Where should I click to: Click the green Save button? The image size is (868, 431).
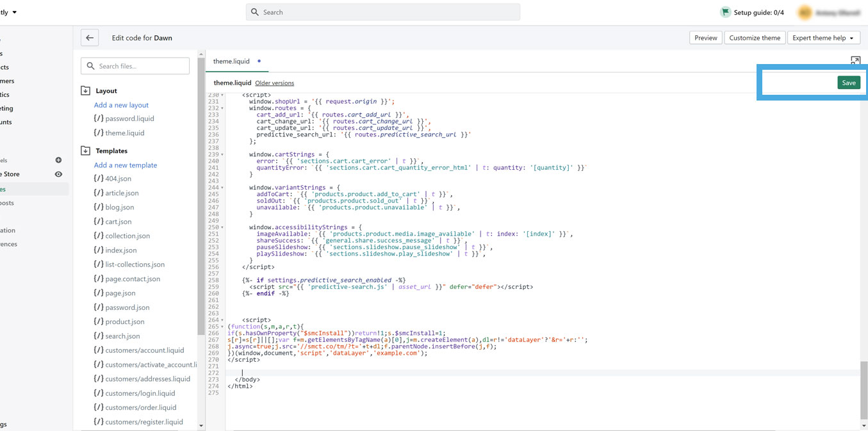(848, 83)
